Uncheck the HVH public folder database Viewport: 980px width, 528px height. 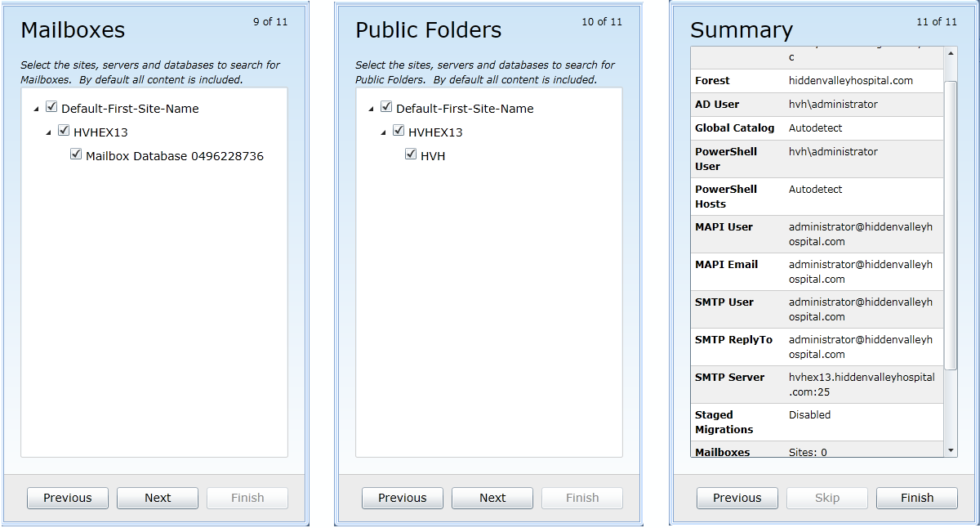point(411,154)
